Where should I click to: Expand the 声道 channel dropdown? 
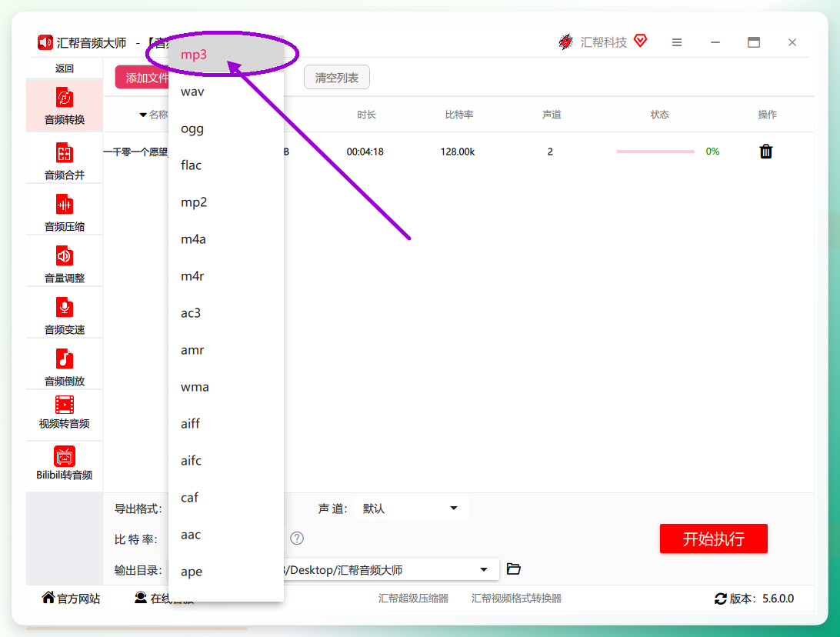point(412,508)
